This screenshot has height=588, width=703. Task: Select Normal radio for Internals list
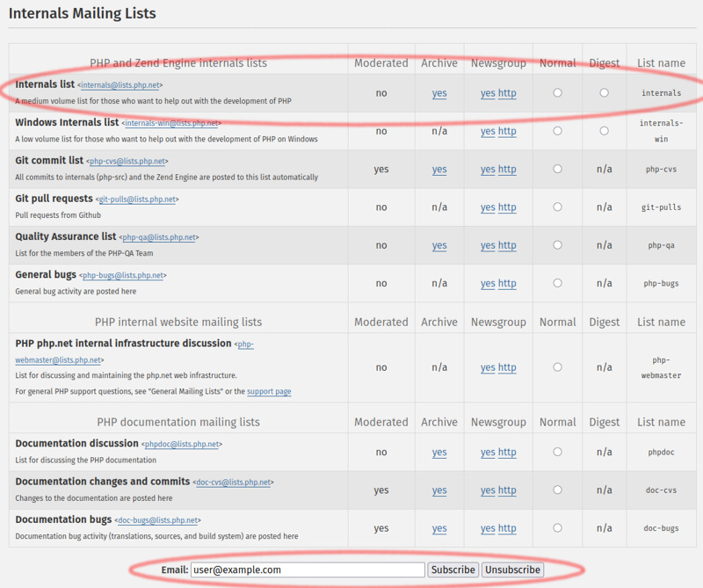[x=557, y=93]
